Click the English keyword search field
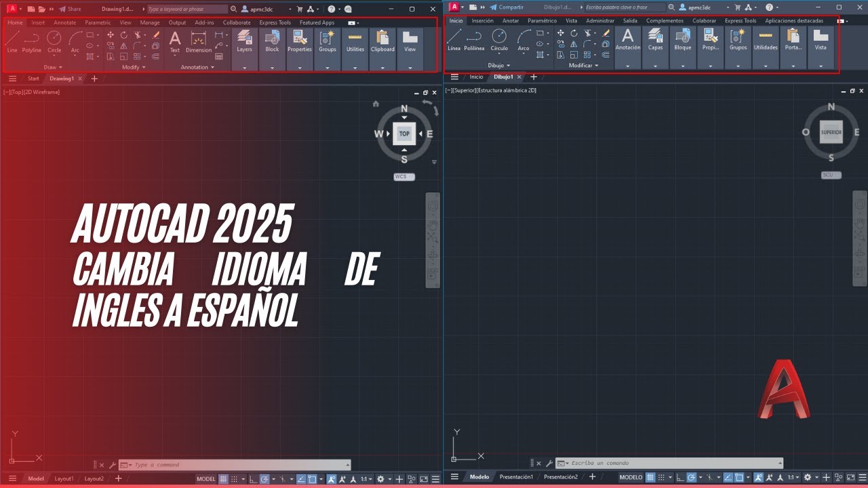The width and height of the screenshot is (868, 488). click(x=188, y=9)
